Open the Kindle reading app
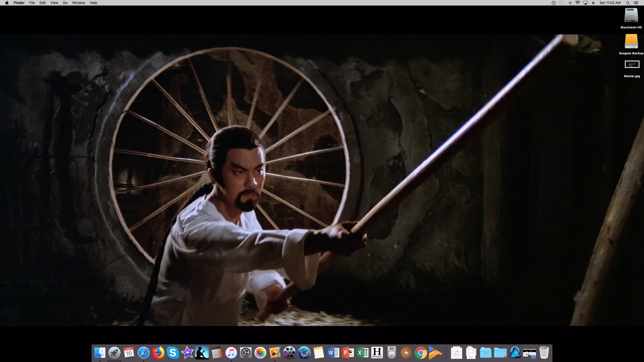The height and width of the screenshot is (362, 644). (202, 353)
